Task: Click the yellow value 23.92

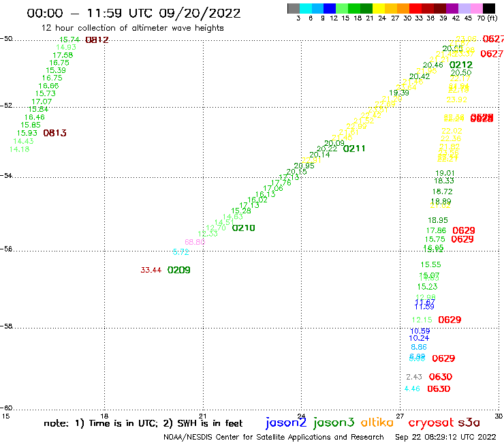Action: (456, 100)
